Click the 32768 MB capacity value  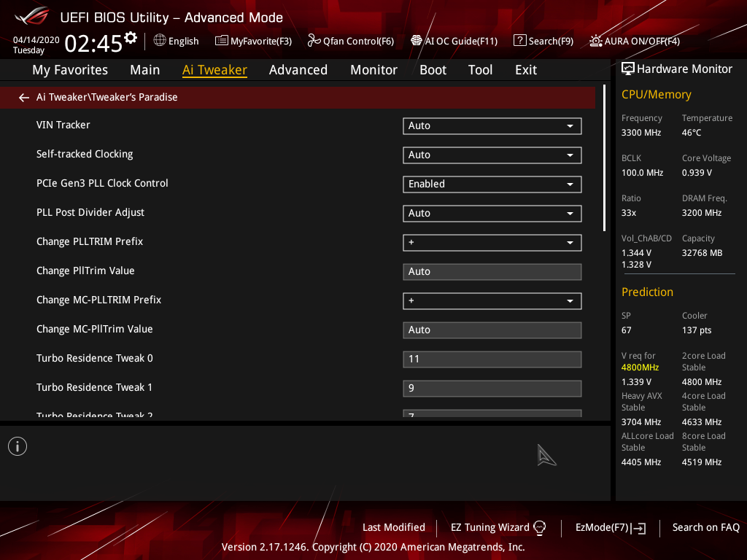point(702,253)
